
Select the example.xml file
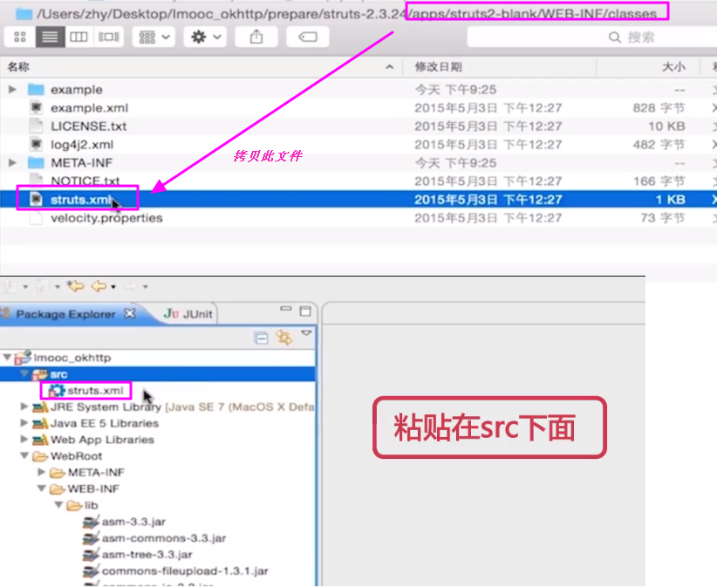[x=89, y=108]
